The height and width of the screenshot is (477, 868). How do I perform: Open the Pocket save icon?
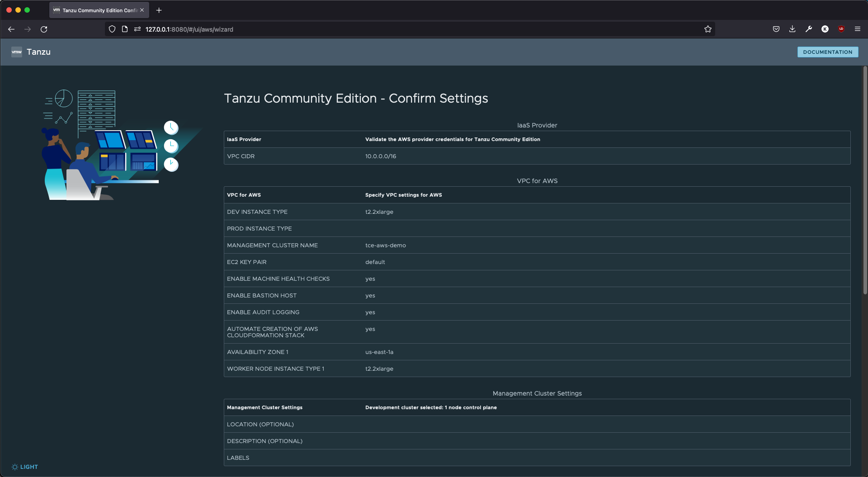coord(776,29)
